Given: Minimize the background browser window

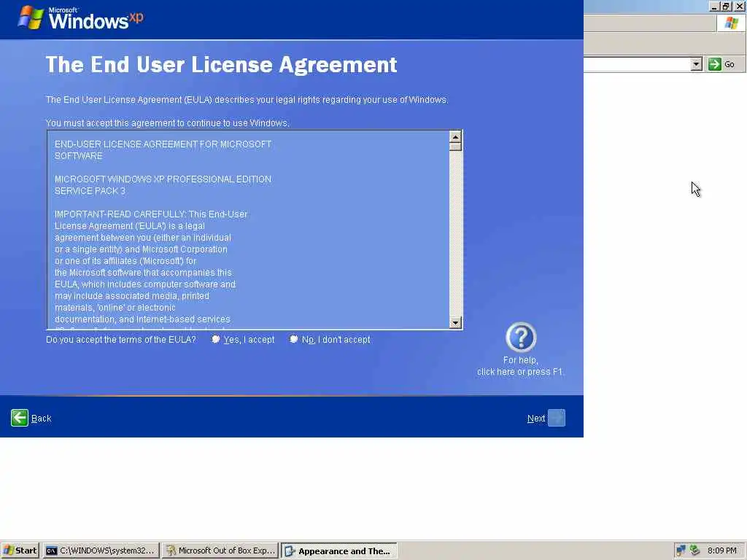Looking at the screenshot, I should [714, 6].
